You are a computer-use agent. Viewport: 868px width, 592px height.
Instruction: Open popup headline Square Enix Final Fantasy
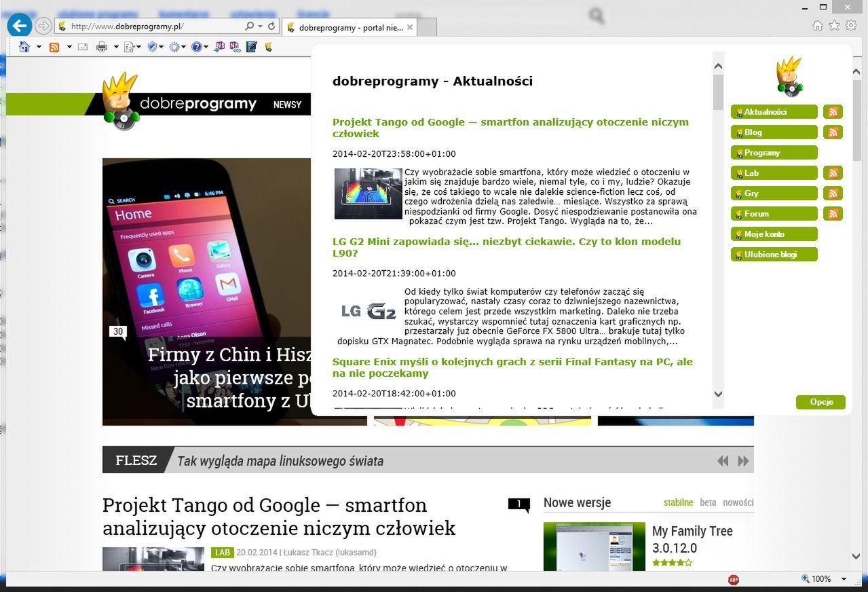point(512,367)
